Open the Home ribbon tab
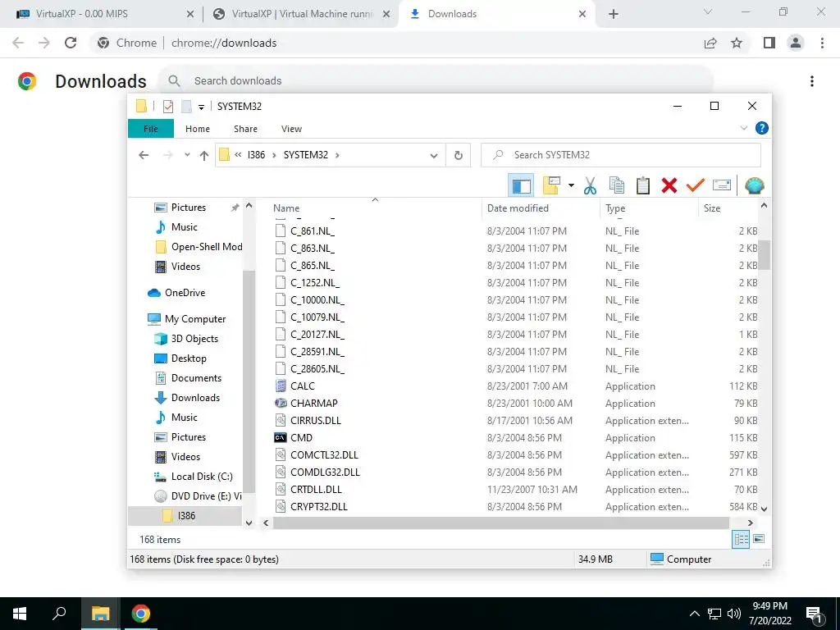This screenshot has height=630, width=840. pos(197,129)
